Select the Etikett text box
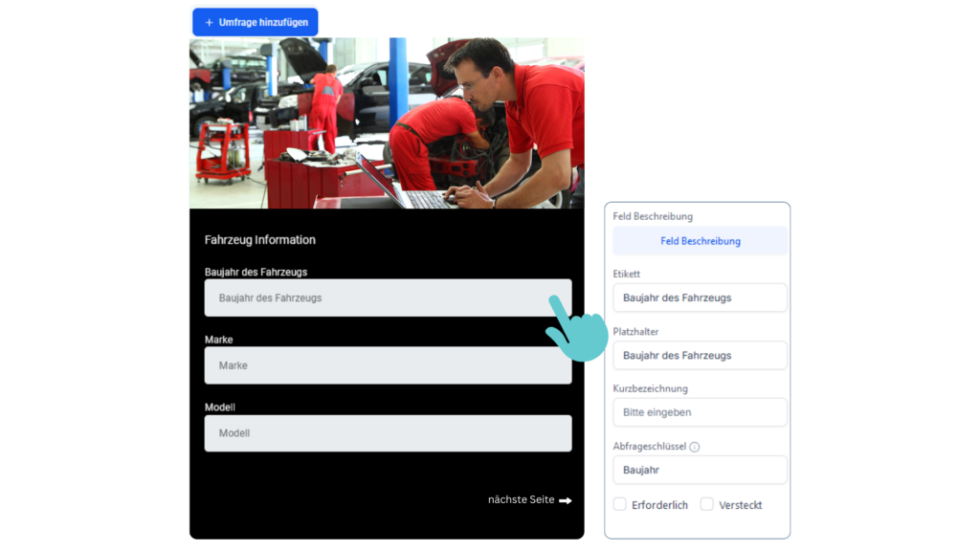This screenshot has width=980, height=551. (x=700, y=298)
